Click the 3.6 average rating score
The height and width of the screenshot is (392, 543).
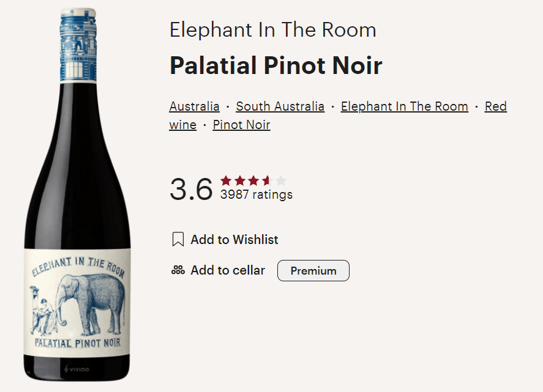tap(191, 189)
